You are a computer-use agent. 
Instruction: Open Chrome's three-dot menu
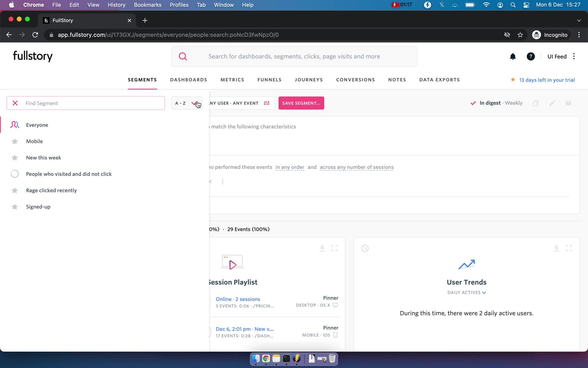point(579,35)
